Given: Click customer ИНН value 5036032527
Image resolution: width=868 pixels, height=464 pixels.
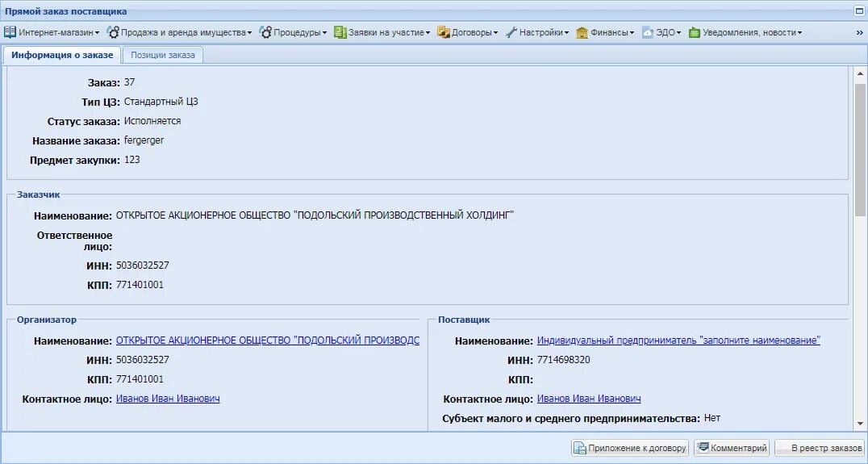Looking at the screenshot, I should click(142, 265).
